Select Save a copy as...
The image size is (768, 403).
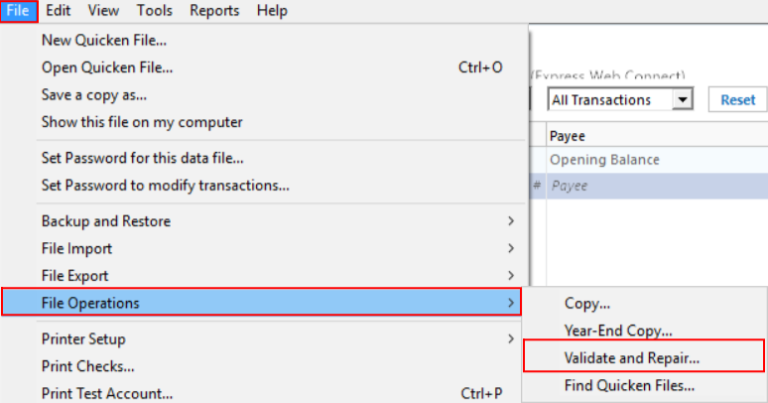264,95
